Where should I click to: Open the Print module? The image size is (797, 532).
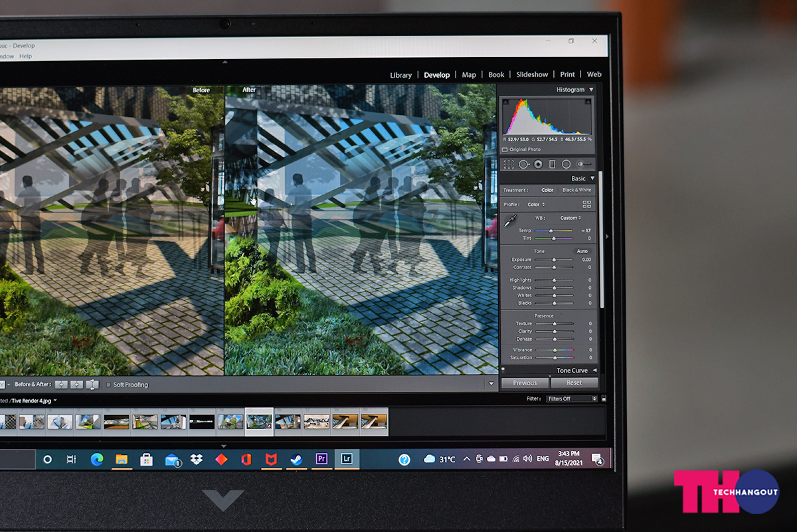[x=568, y=74]
